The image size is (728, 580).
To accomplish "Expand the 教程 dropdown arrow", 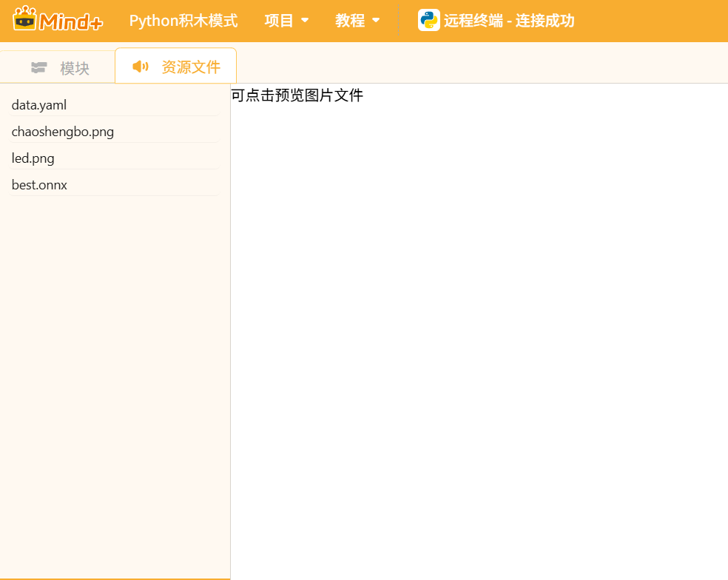I will tap(376, 21).
